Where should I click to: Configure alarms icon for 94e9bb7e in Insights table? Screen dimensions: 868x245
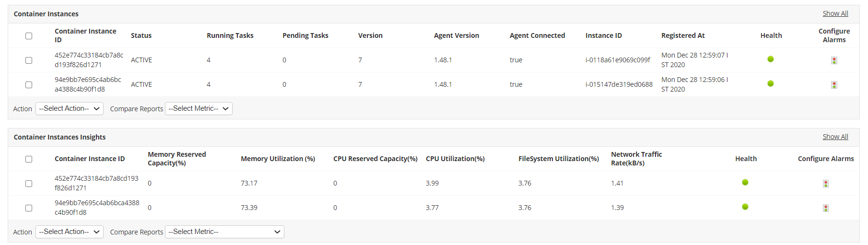coord(825,208)
